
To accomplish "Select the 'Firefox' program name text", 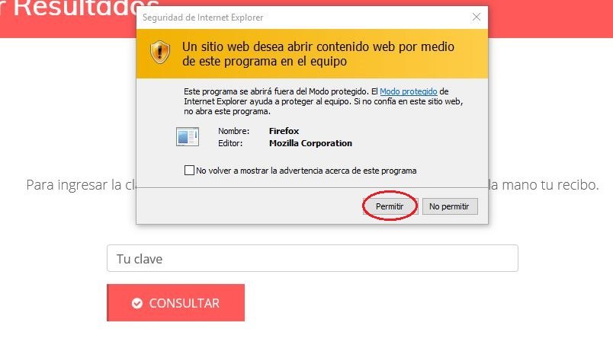I will (x=284, y=131).
